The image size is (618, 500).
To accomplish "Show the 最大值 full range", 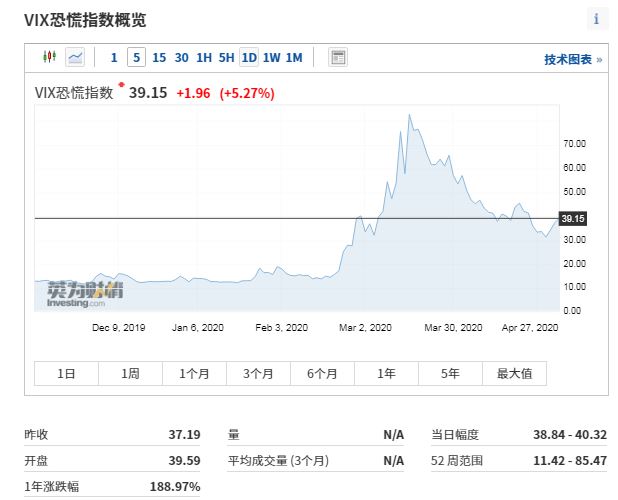I will pyautogui.click(x=516, y=374).
